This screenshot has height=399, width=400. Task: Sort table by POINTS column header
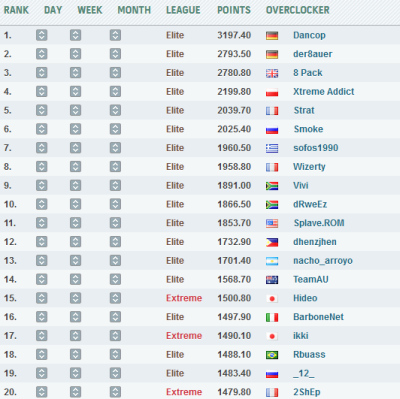[x=234, y=10]
